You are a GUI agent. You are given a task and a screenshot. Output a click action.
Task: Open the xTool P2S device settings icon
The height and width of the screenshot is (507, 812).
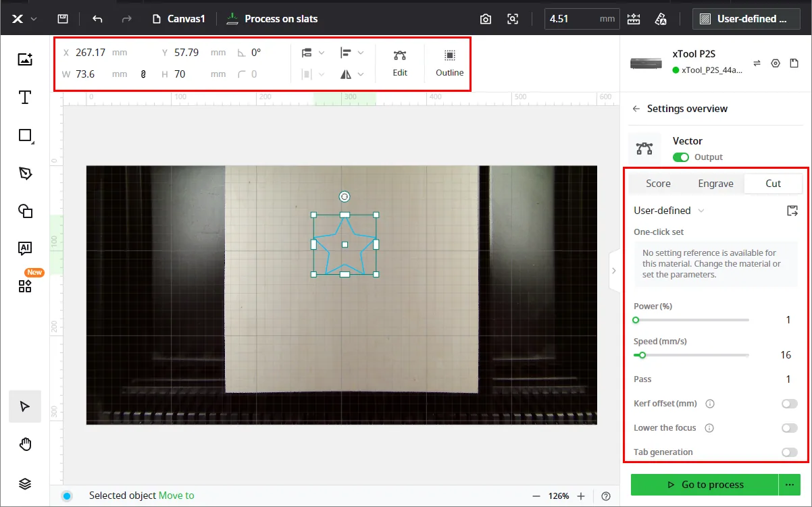click(x=776, y=63)
